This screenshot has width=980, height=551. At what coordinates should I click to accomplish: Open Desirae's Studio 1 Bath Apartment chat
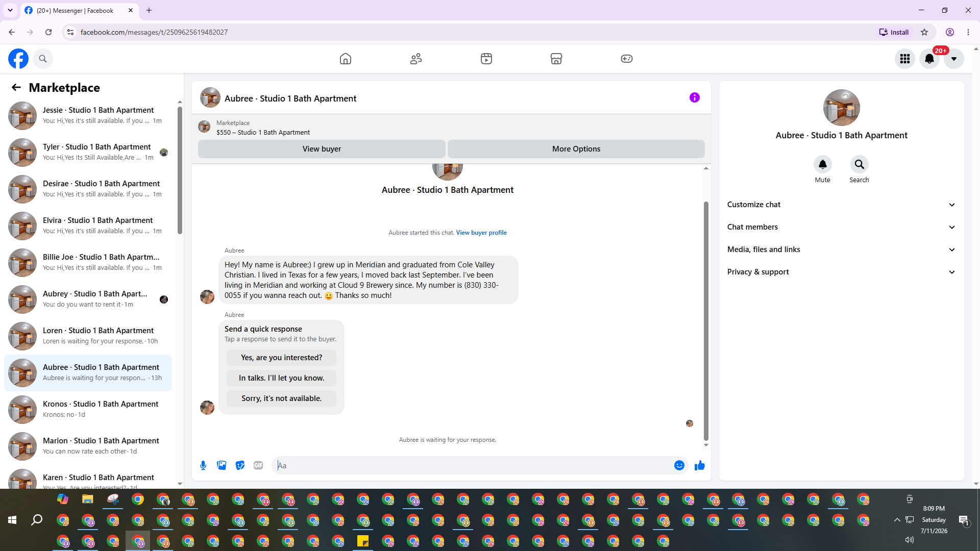click(88, 189)
